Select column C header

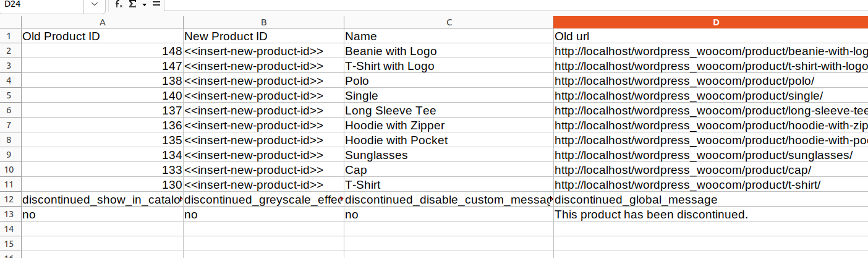[448, 22]
